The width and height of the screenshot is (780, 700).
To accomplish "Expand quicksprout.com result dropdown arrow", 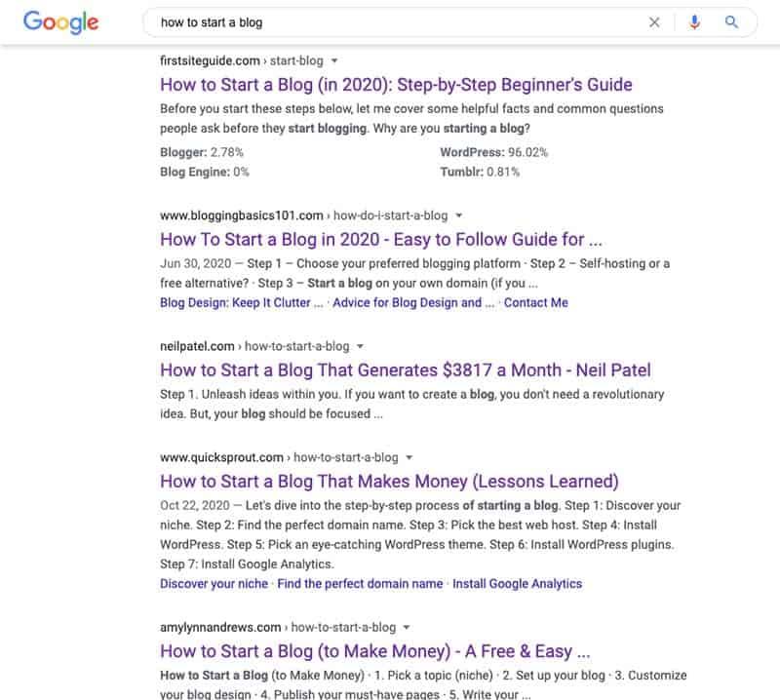I will [409, 457].
